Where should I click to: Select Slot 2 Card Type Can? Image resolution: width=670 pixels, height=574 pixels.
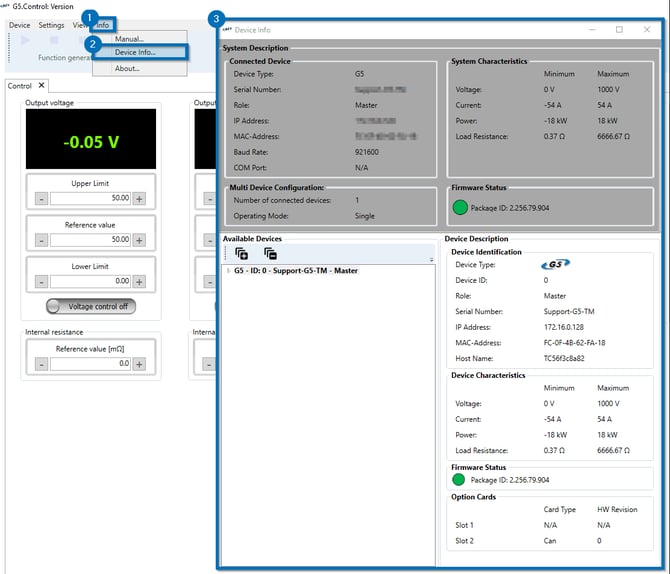click(x=550, y=541)
